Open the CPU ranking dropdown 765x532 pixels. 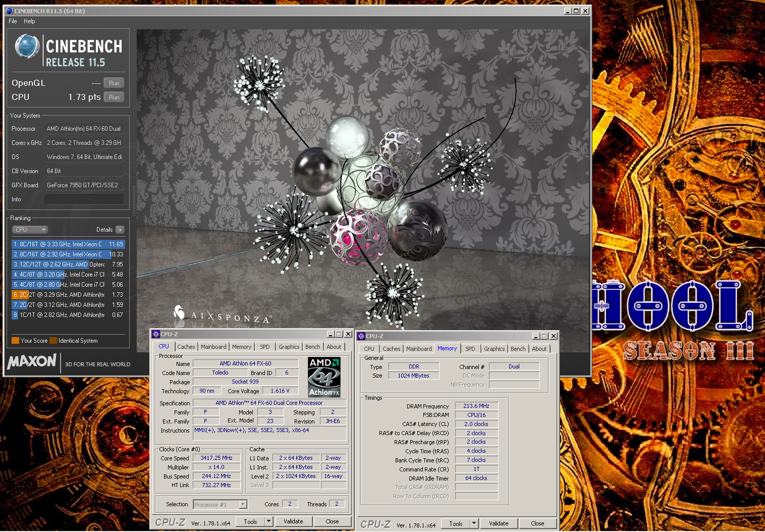30,230
